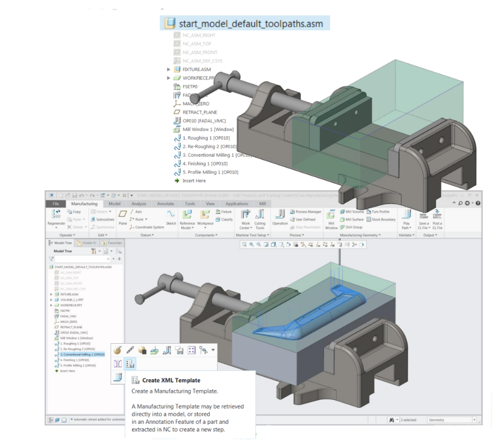Switch to the Mill ribbon tab
The height and width of the screenshot is (448, 497).
pyautogui.click(x=262, y=204)
